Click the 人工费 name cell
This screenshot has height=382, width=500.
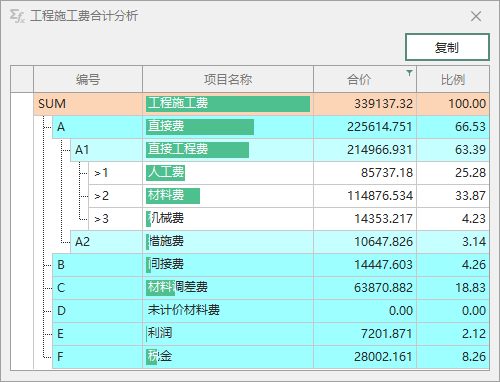tap(228, 173)
